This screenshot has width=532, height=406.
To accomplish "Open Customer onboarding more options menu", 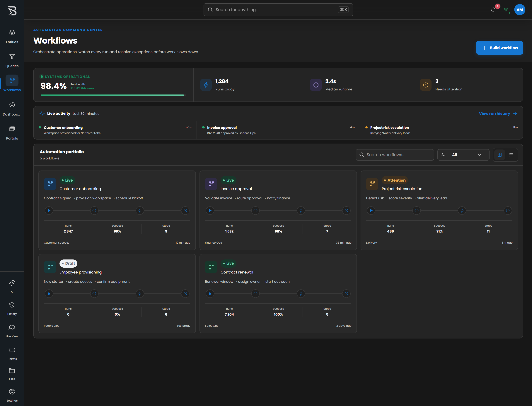I will tap(187, 184).
